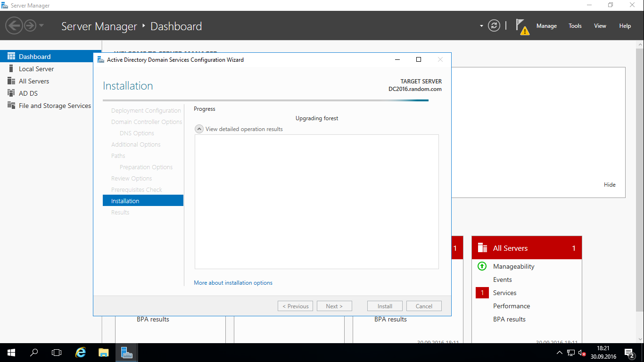Hide the welcome tile via Hide link
The height and width of the screenshot is (362, 644).
[x=610, y=185]
